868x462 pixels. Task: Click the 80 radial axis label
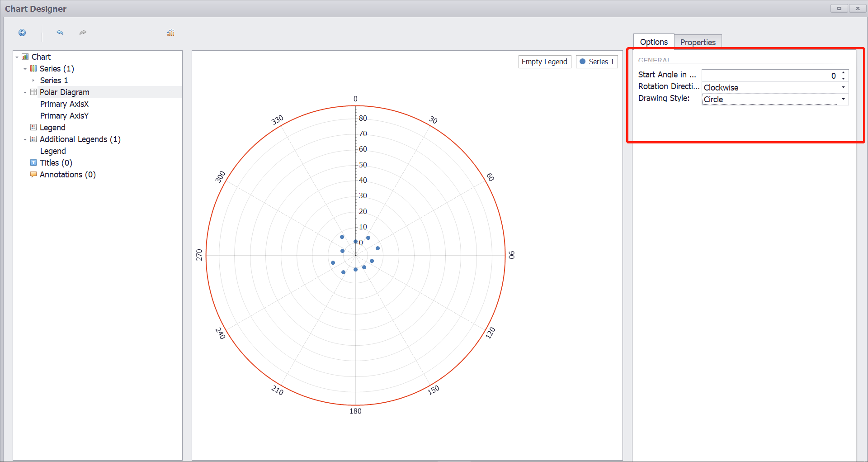363,118
